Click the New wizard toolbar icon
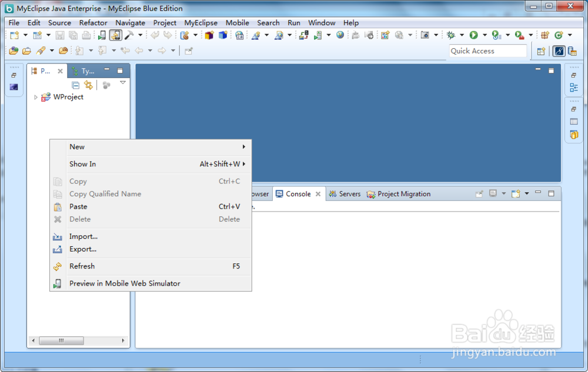The image size is (588, 372). (x=14, y=35)
